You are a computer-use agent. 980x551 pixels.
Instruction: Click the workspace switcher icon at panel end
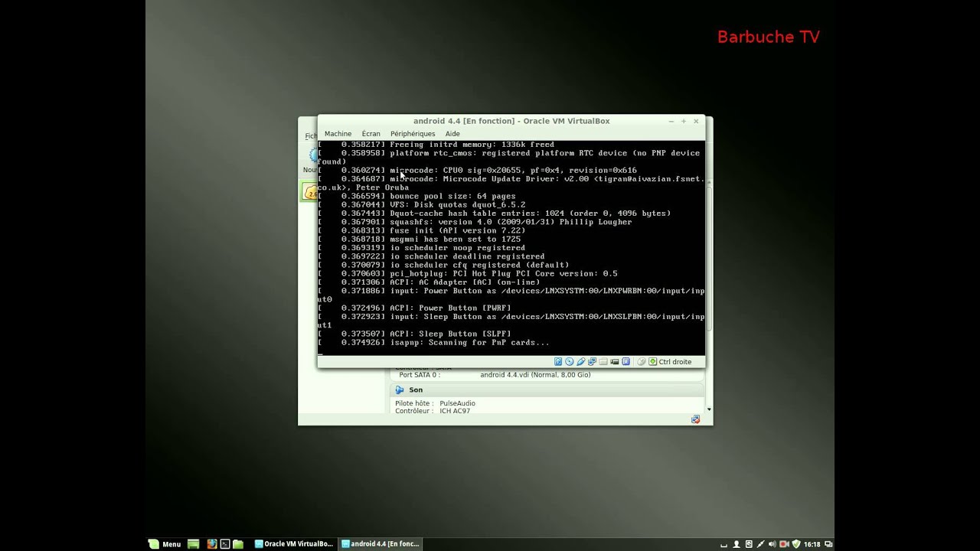click(828, 544)
